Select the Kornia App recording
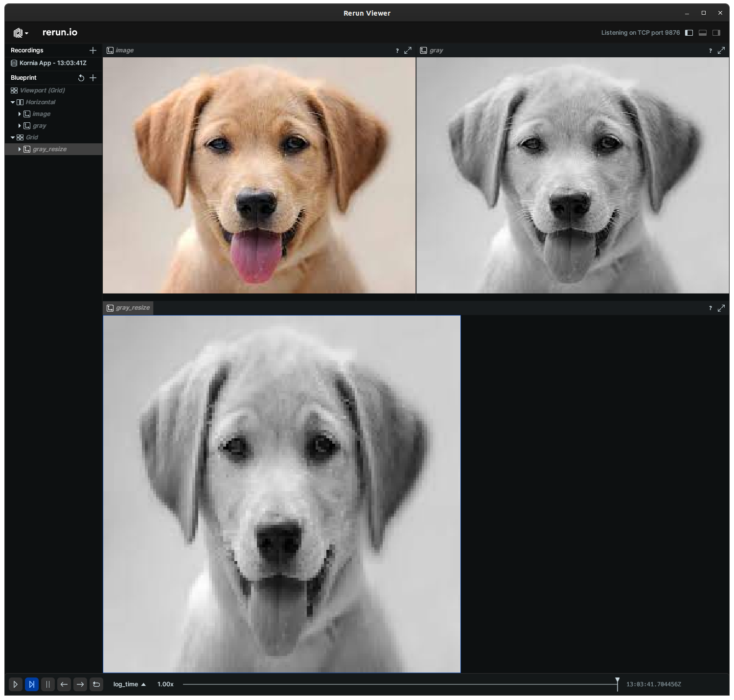 pyautogui.click(x=53, y=63)
